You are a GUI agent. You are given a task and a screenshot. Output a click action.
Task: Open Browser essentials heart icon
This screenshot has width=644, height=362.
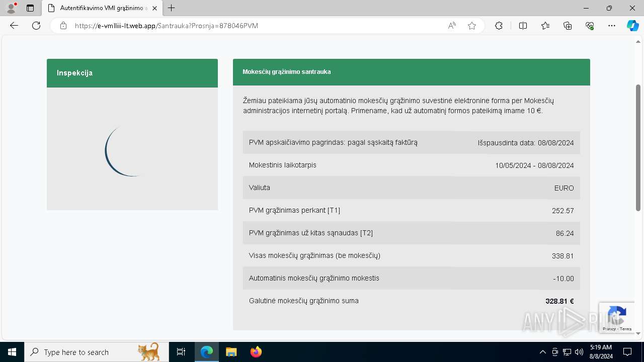click(x=590, y=26)
